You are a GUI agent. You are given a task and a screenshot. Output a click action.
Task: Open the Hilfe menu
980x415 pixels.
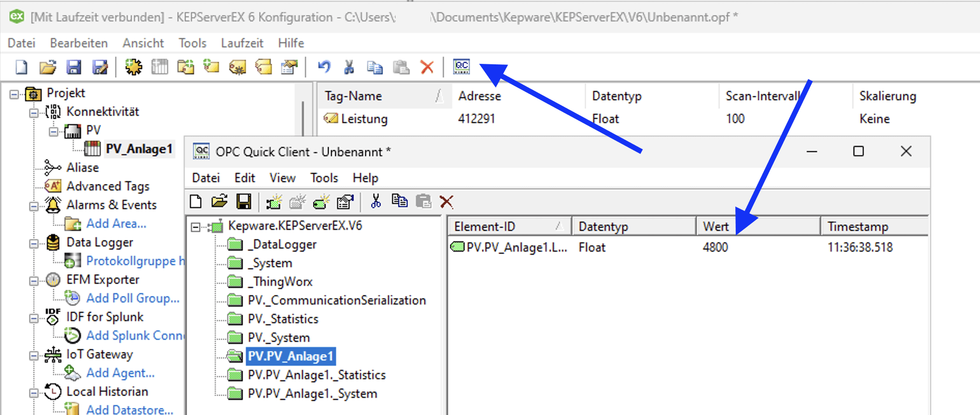pos(291,43)
